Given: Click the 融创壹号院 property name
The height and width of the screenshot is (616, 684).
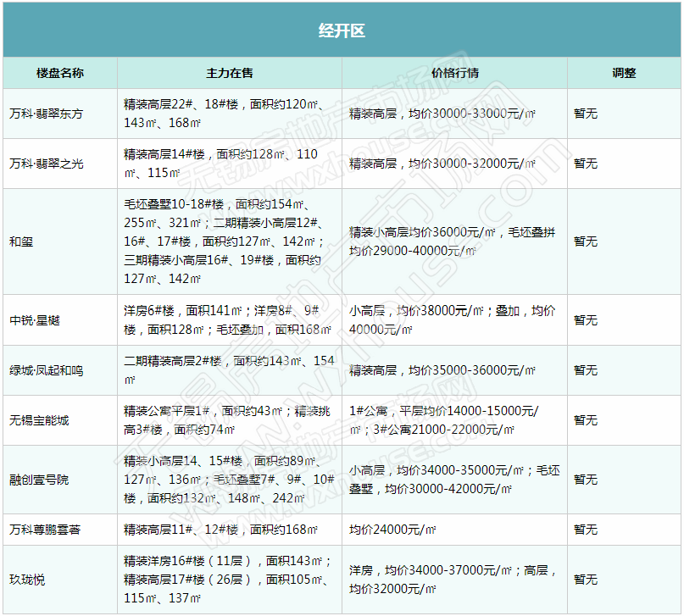Looking at the screenshot, I should click(x=39, y=480).
